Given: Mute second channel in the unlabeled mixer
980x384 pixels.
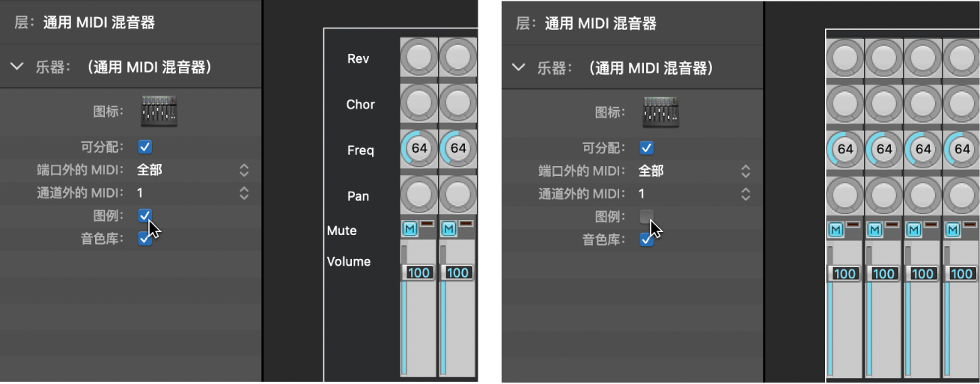Looking at the screenshot, I should tap(874, 229).
